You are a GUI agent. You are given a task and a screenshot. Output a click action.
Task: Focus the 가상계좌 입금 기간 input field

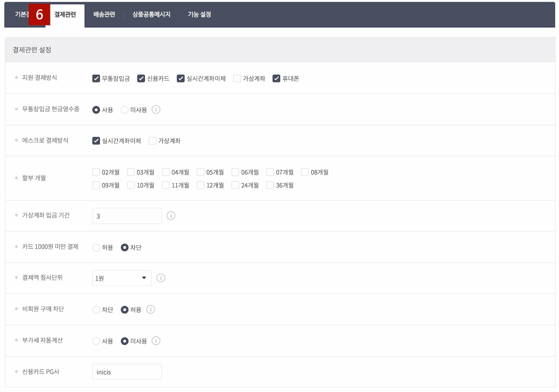(x=127, y=216)
